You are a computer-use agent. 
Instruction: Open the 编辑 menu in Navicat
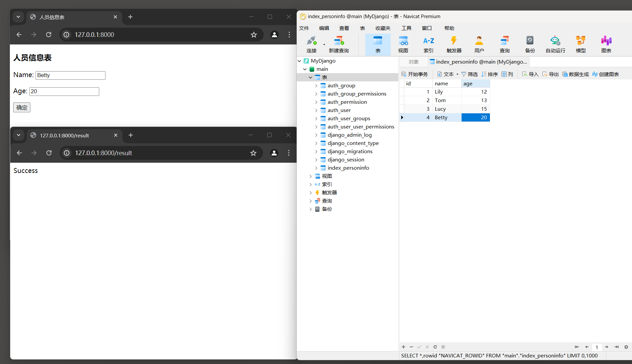point(324,28)
